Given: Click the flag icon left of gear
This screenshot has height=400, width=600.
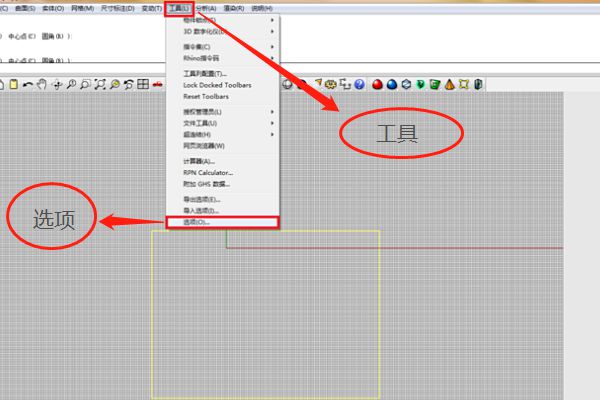Looking at the screenshot, I should coord(318,83).
